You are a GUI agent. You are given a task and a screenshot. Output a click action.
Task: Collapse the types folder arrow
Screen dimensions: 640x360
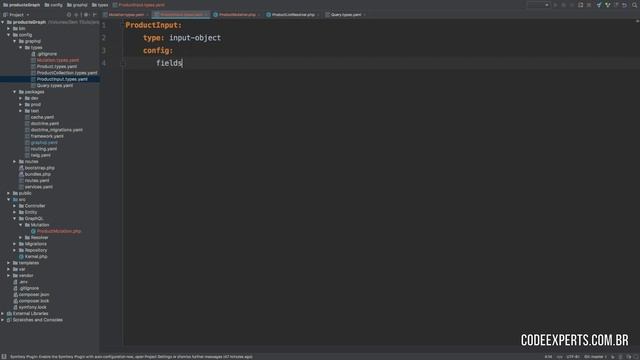click(21, 47)
